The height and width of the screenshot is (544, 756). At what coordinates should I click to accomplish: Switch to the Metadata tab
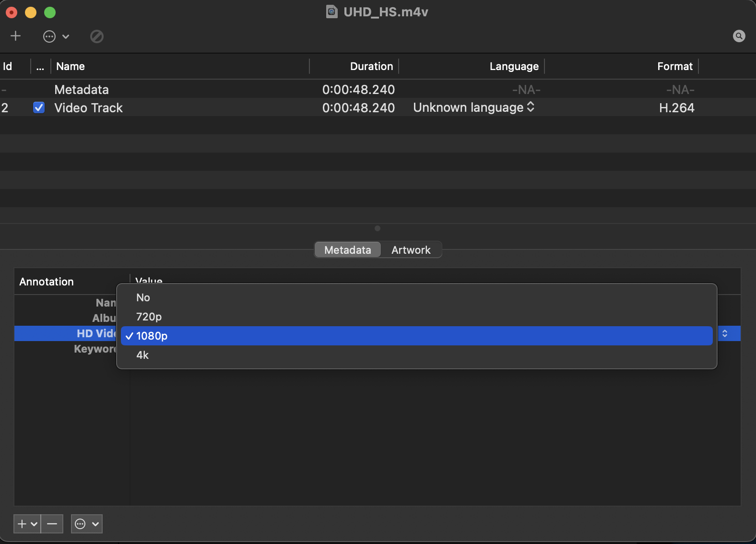348,250
